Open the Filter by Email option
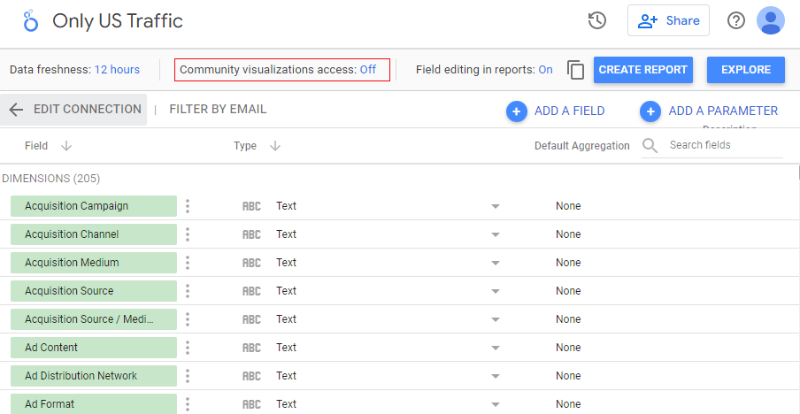The height and width of the screenshot is (414, 800). point(218,109)
